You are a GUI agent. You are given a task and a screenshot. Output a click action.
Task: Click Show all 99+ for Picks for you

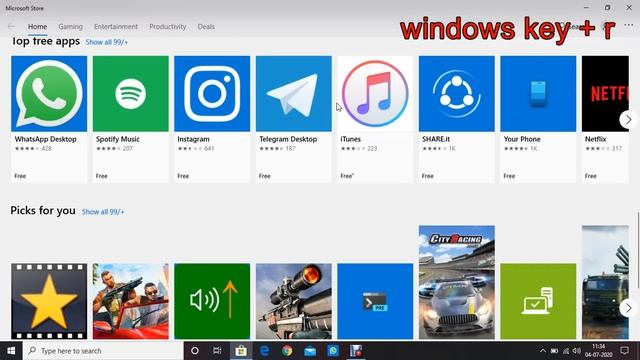[103, 212]
